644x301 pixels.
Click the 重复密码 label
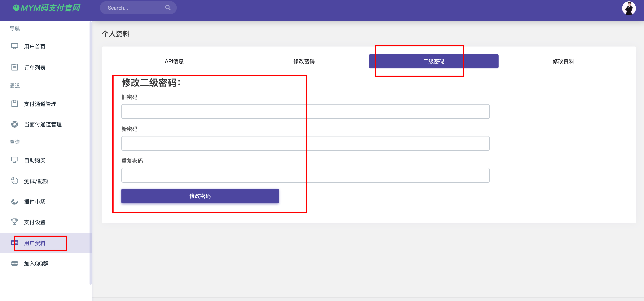click(x=132, y=161)
